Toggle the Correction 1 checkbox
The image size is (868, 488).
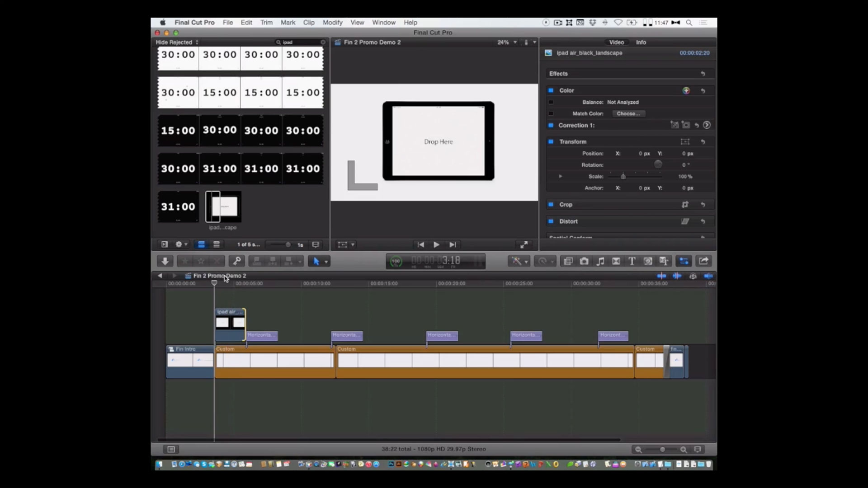551,125
